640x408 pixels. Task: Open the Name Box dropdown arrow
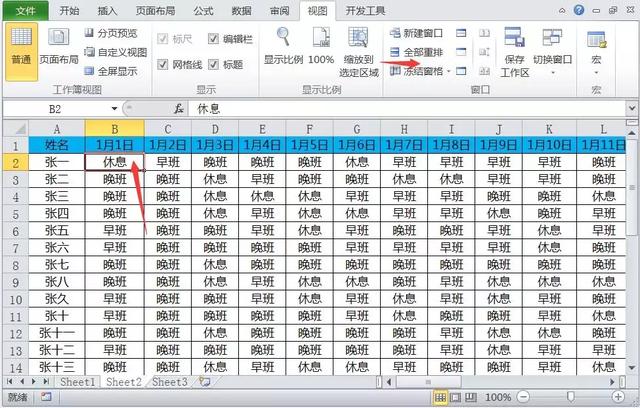[x=114, y=109]
